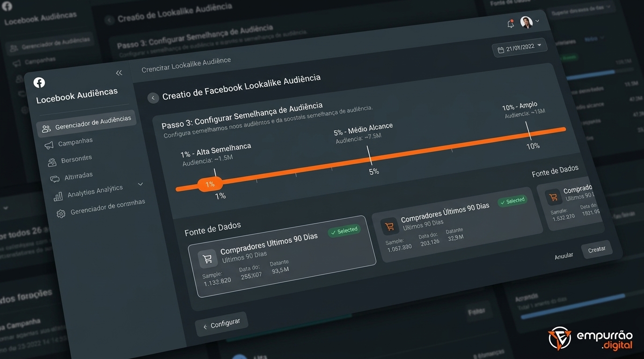Click the "Audiencia: ~7.5M" text
644x359 pixels.
tap(359, 138)
